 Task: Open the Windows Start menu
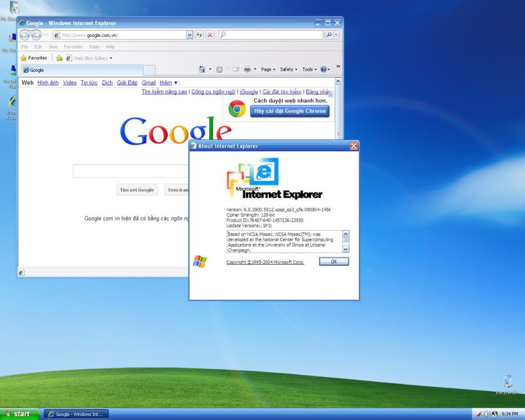[19, 414]
